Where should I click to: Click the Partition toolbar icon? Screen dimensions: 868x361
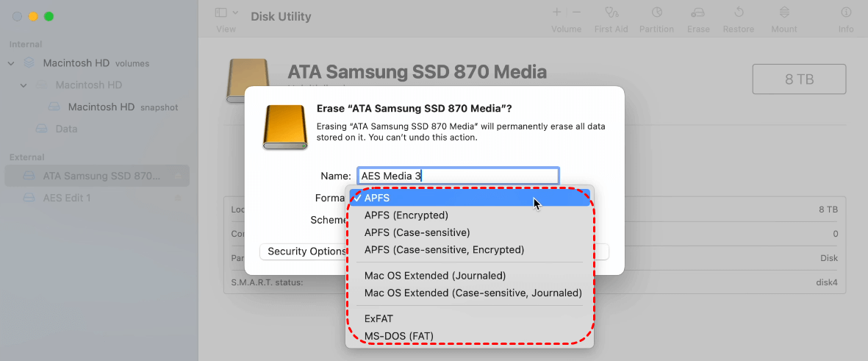(656, 12)
